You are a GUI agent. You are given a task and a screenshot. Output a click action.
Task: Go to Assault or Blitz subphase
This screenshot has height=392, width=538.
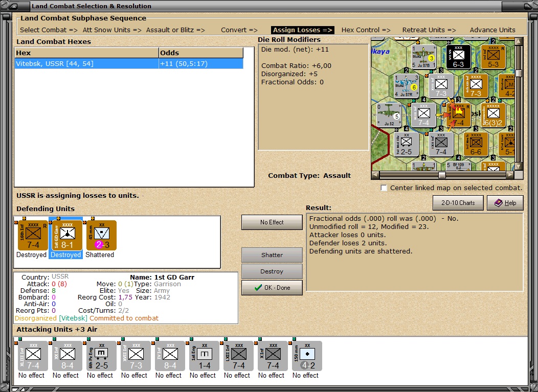click(x=175, y=30)
